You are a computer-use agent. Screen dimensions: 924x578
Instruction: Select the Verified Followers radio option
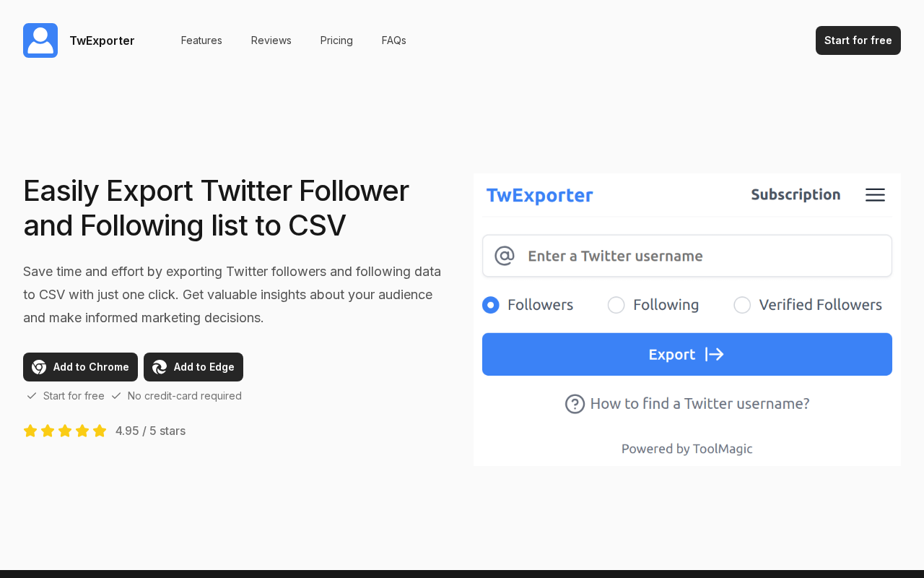point(742,305)
